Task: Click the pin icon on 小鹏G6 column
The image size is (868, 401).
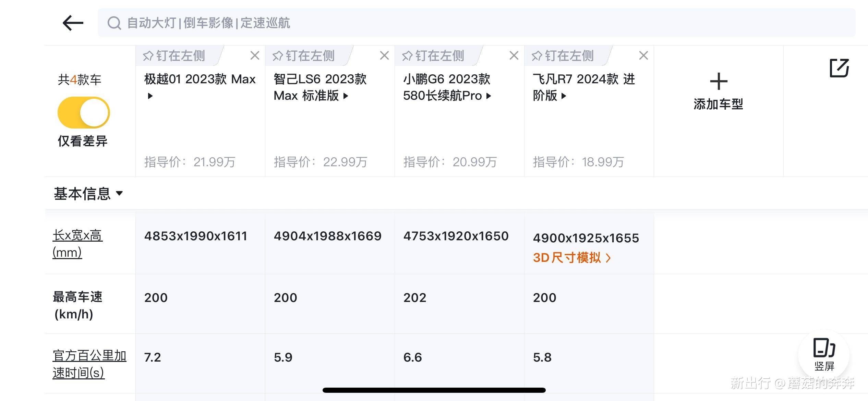Action: coord(407,55)
